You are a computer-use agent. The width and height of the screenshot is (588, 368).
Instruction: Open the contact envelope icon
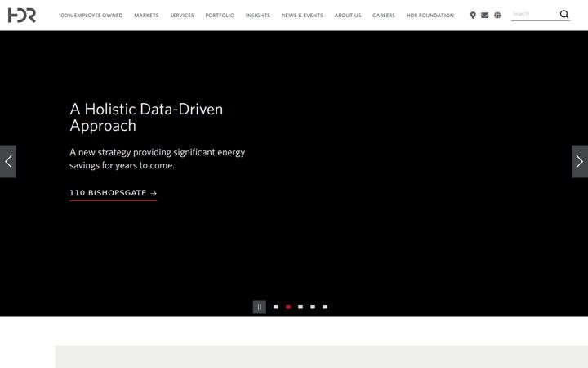click(485, 15)
